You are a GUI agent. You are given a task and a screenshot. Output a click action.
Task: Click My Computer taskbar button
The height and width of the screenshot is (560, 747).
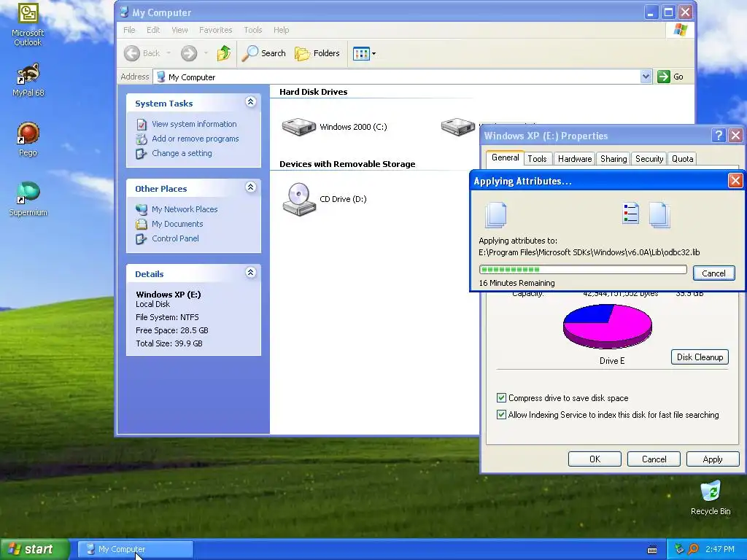tap(135, 549)
